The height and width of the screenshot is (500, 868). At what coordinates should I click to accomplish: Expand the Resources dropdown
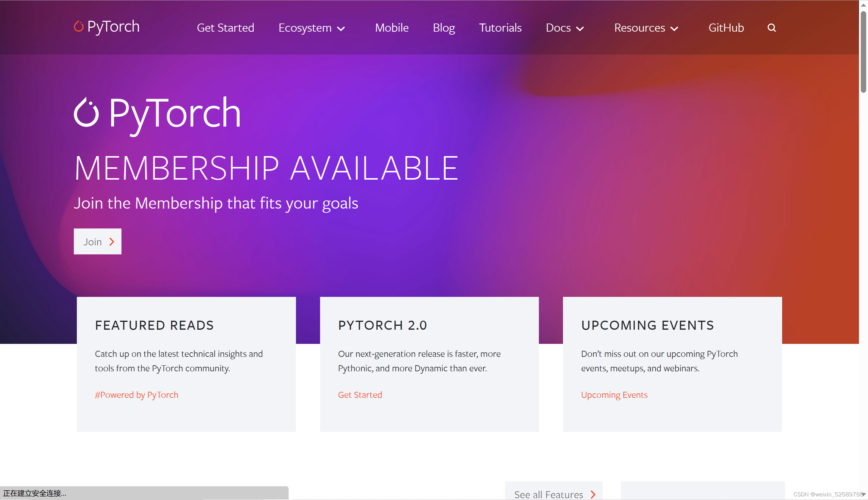646,28
